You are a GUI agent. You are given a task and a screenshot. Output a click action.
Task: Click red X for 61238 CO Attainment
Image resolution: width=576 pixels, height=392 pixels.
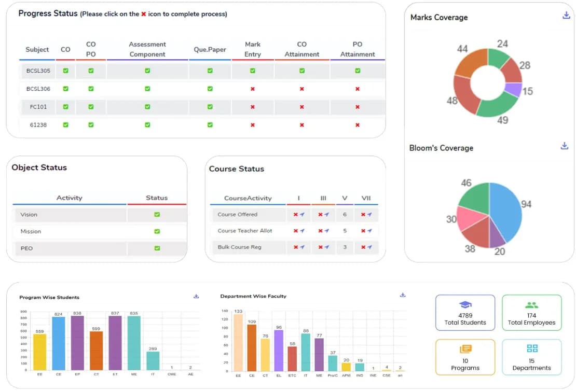click(x=301, y=125)
